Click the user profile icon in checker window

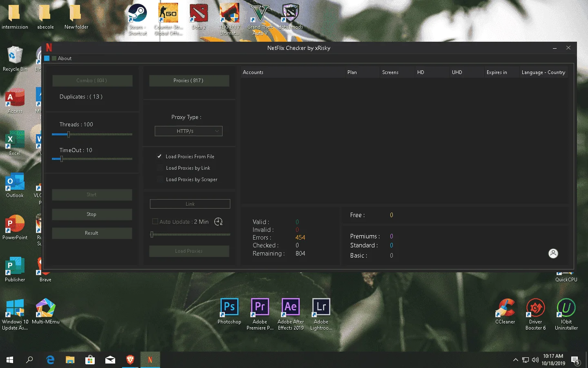(x=553, y=254)
